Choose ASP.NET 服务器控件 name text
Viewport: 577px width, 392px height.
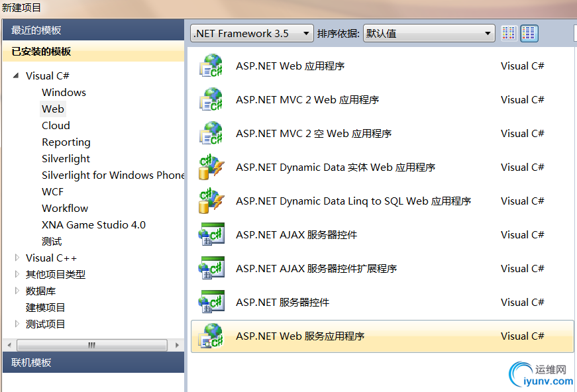283,302
